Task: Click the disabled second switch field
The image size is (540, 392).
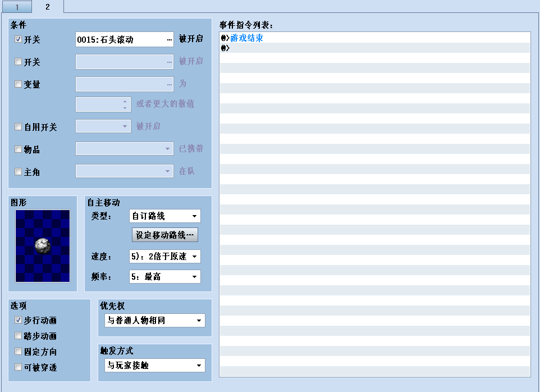Action: [124, 62]
